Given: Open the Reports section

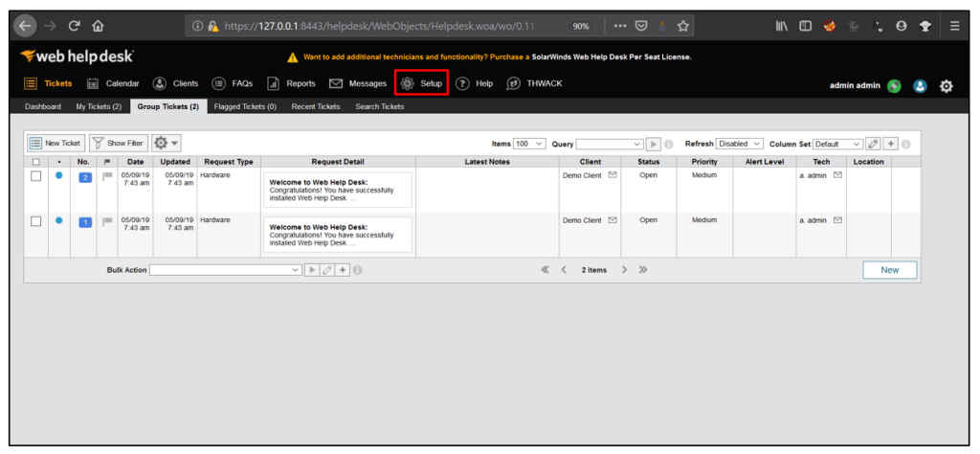Looking at the screenshot, I should point(291,83).
